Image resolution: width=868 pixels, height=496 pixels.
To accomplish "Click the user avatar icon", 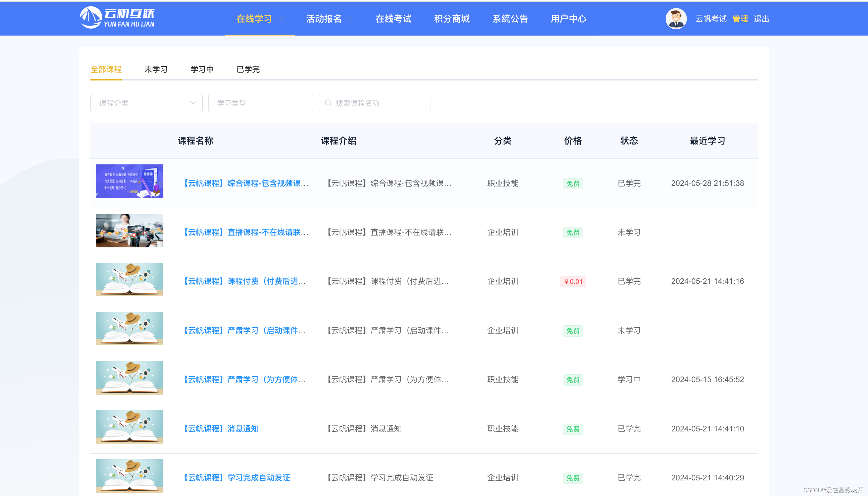I will (676, 19).
